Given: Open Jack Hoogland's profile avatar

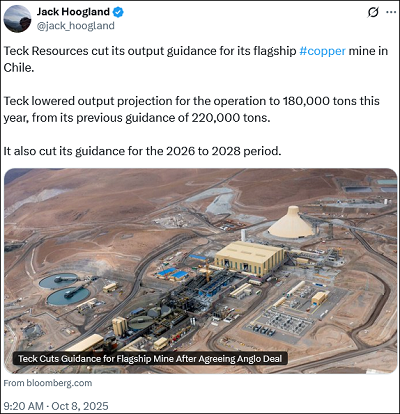Looking at the screenshot, I should point(17,19).
